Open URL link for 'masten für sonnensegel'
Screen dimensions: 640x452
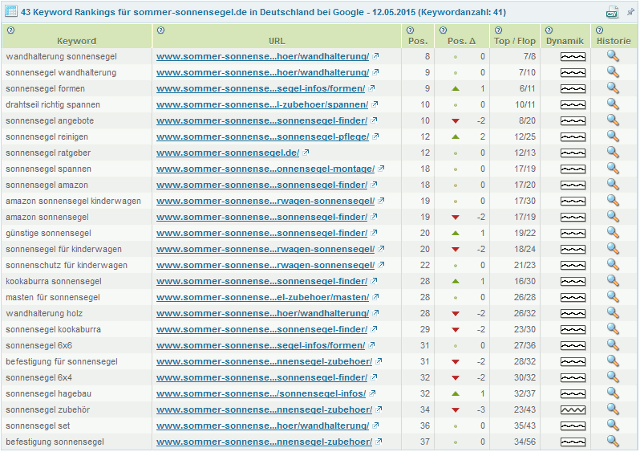[x=262, y=296]
